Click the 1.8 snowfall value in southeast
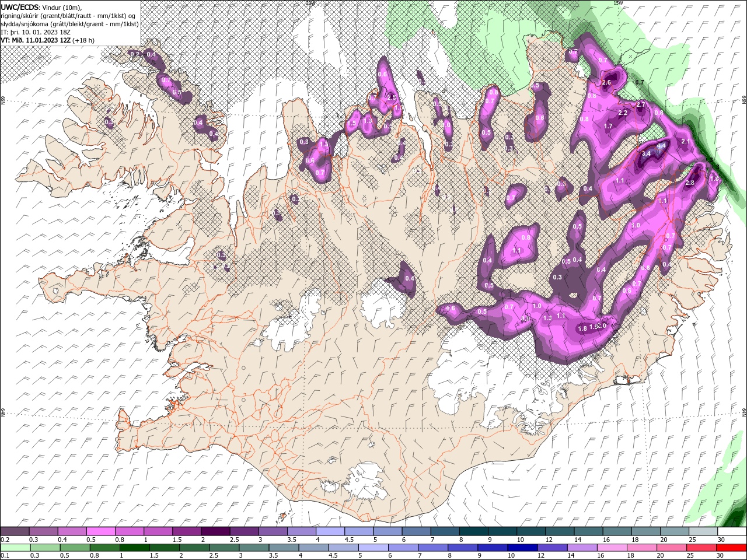The height and width of the screenshot is (560, 747). (x=582, y=328)
